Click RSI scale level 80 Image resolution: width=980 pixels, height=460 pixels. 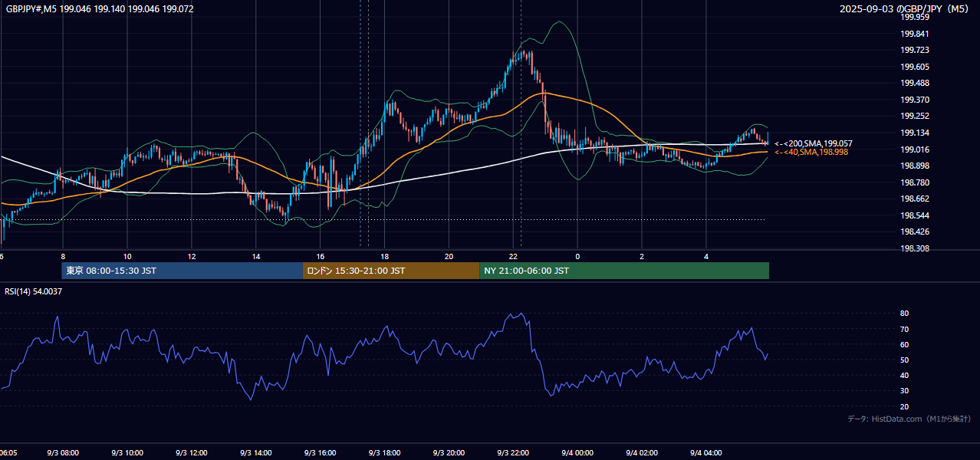coord(904,314)
